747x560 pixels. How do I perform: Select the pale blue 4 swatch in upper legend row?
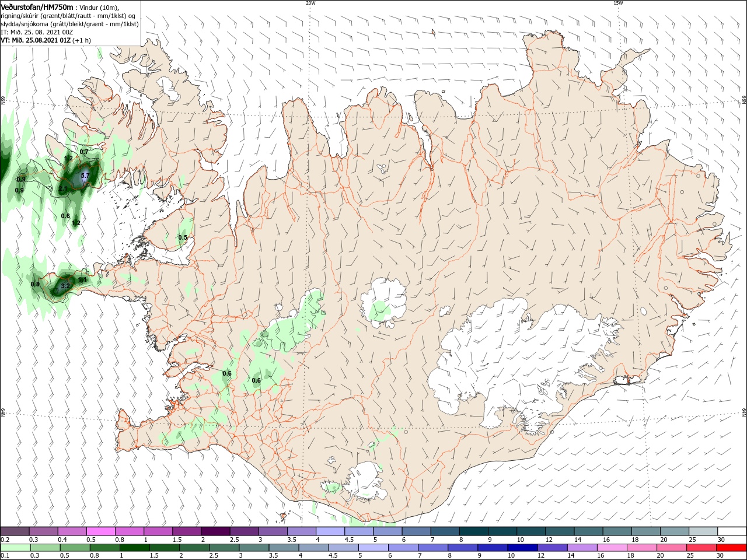[x=330, y=531]
